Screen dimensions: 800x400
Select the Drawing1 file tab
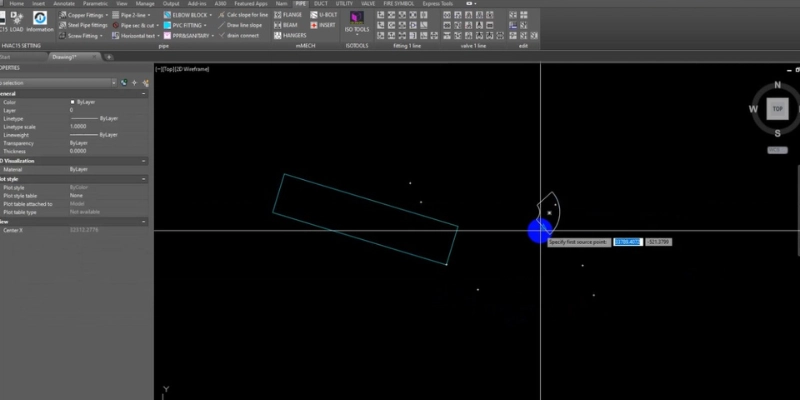65,57
